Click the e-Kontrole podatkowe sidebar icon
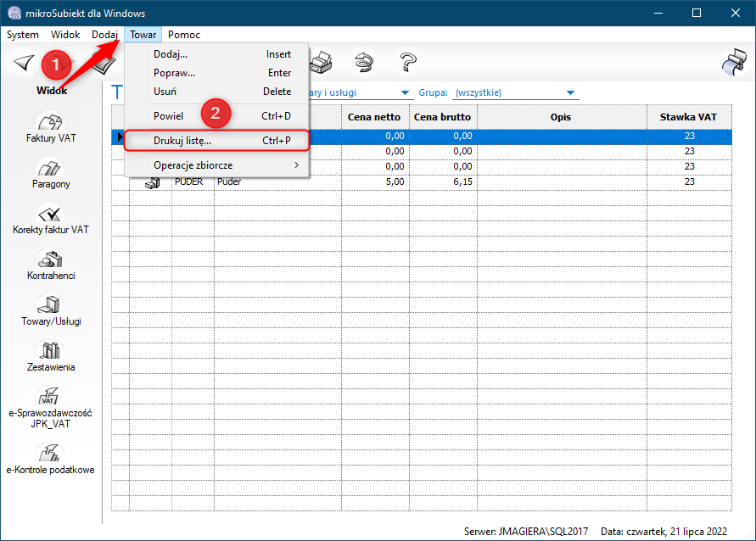 tap(51, 456)
